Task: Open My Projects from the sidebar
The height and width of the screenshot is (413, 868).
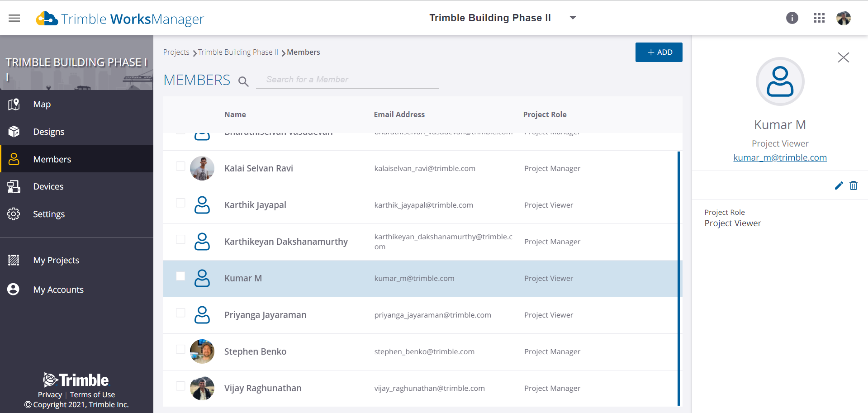Action: click(x=56, y=260)
